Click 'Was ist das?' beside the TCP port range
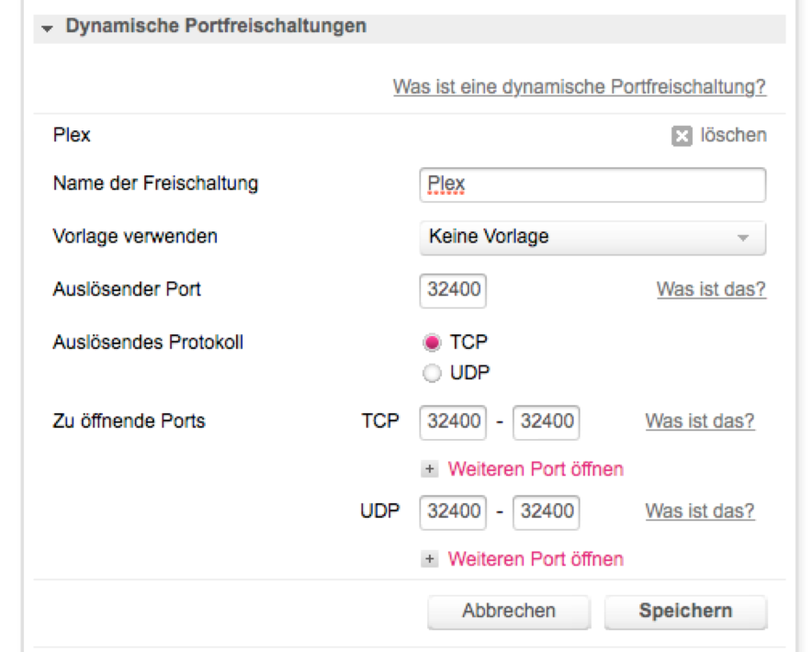This screenshot has width=812, height=652. 700,422
